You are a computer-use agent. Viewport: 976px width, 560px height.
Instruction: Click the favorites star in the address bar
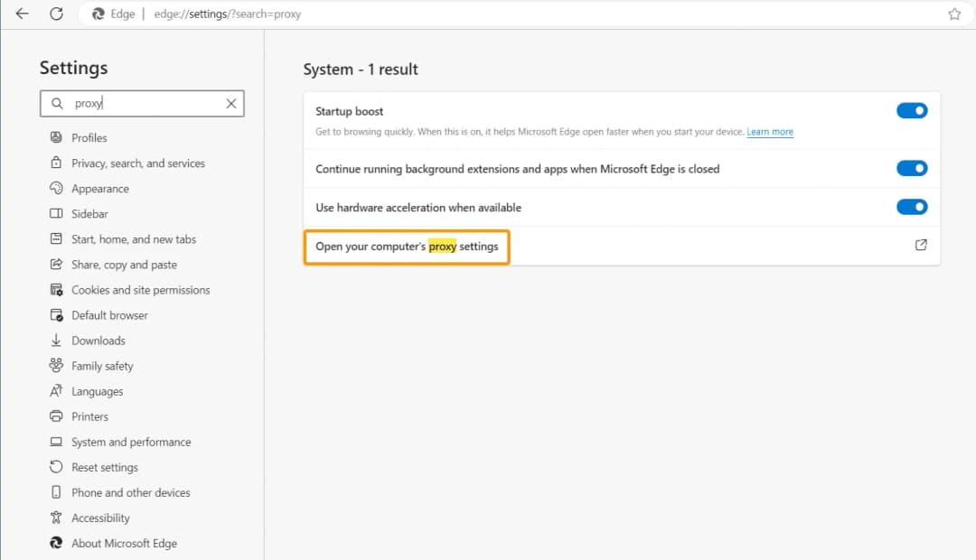pyautogui.click(x=953, y=14)
